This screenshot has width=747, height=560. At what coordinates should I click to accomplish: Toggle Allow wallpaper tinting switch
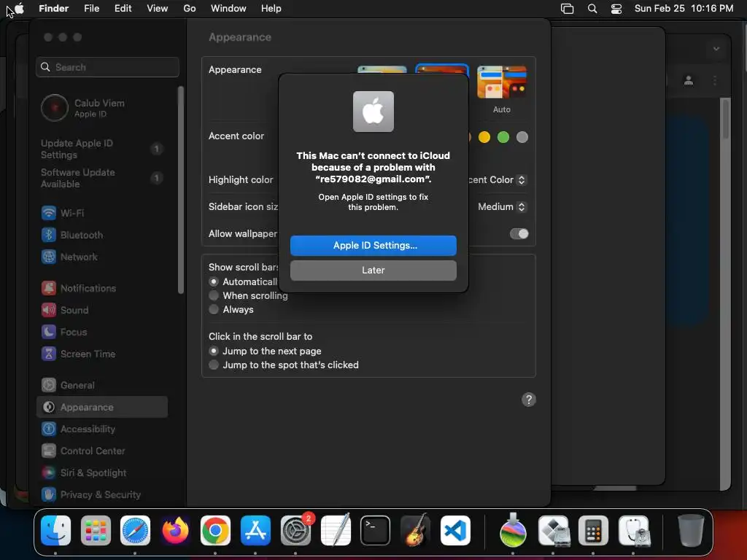(x=519, y=234)
